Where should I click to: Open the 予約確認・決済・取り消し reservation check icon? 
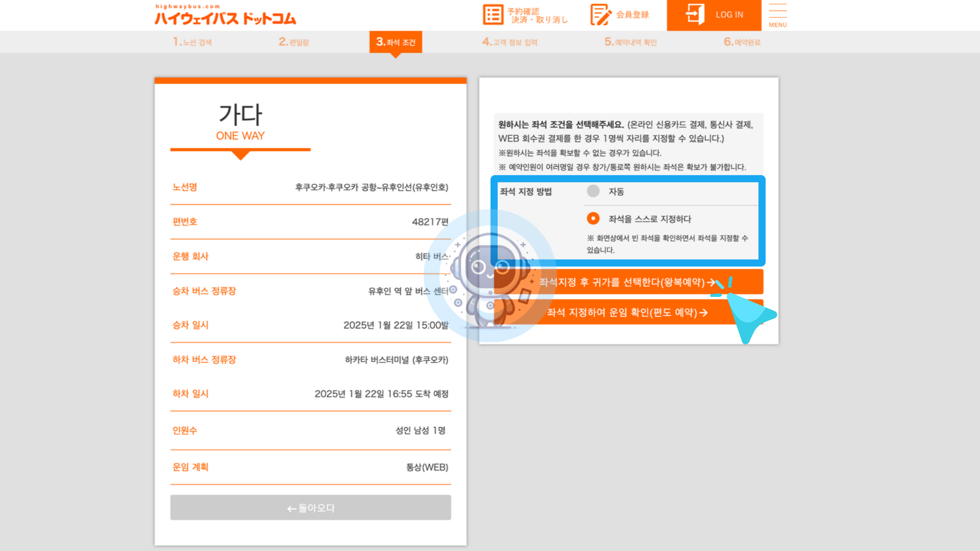tap(493, 15)
